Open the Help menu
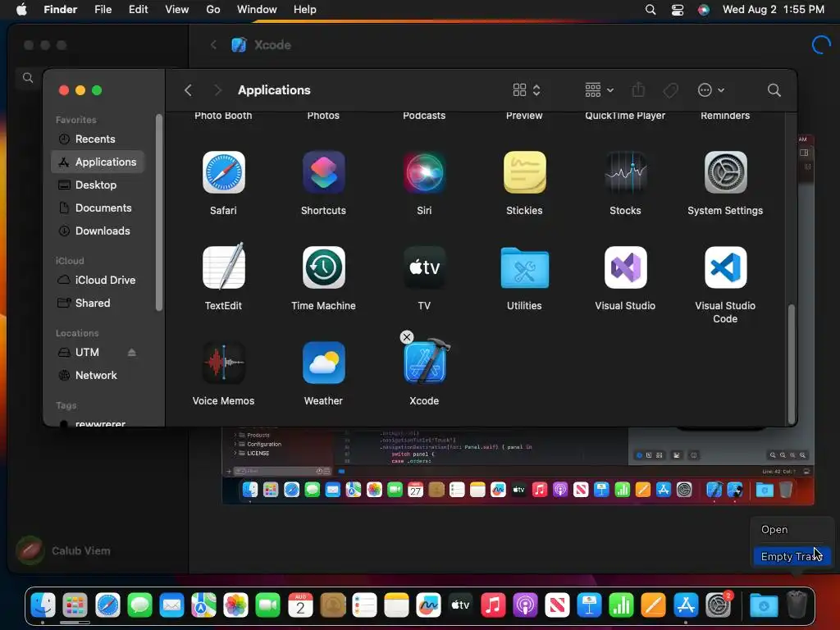The width and height of the screenshot is (840, 630). point(305,10)
